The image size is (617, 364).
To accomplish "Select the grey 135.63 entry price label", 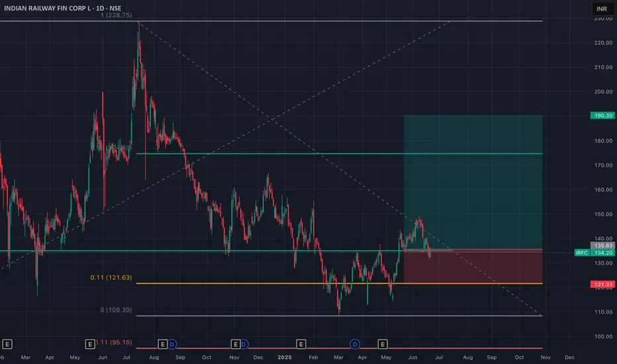I will pyautogui.click(x=602, y=246).
